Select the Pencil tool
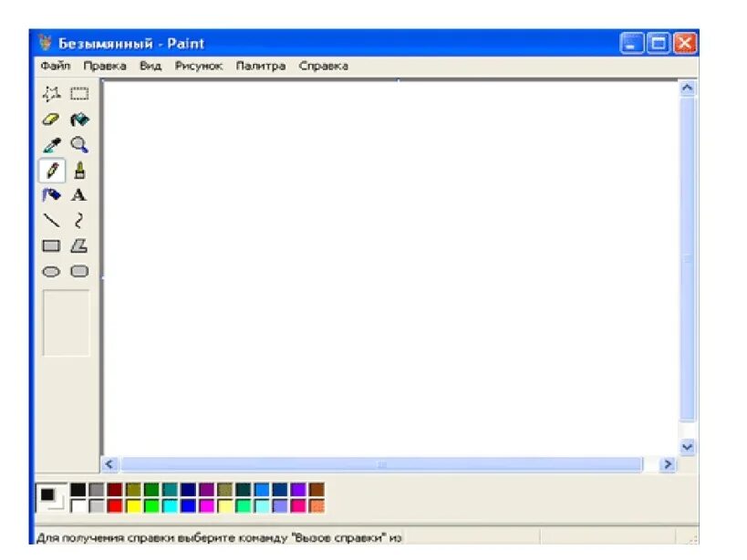Viewport: 747px width, 560px height. point(52,171)
